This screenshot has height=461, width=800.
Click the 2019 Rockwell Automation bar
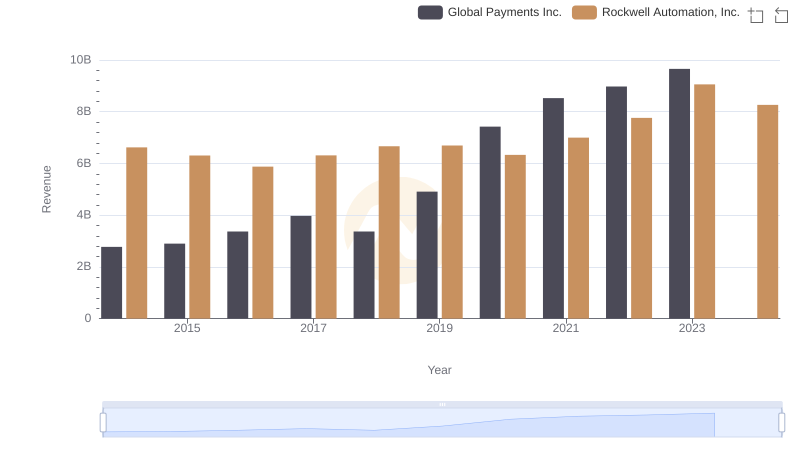point(452,232)
